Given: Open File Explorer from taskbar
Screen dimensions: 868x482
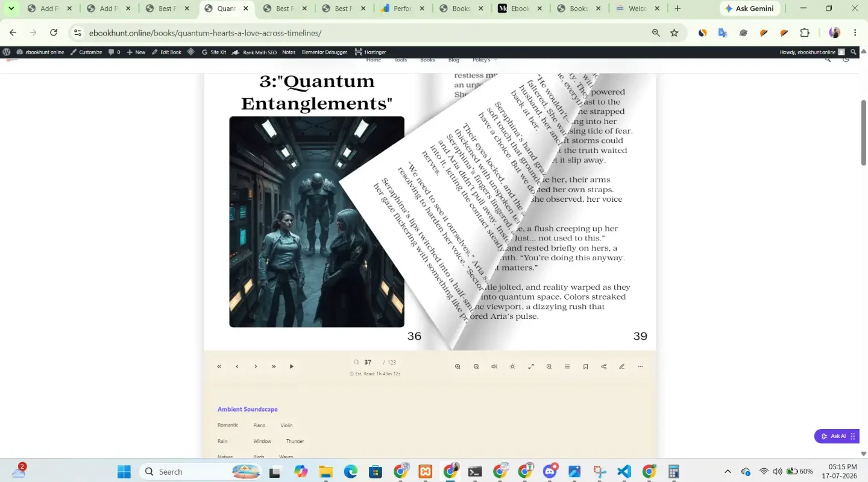Looking at the screenshot, I should point(325,471).
